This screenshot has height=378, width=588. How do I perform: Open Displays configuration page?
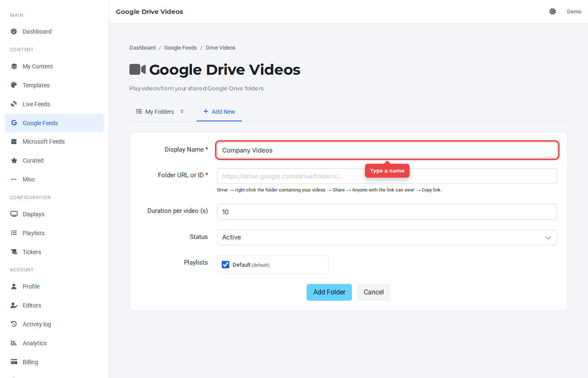55,214
